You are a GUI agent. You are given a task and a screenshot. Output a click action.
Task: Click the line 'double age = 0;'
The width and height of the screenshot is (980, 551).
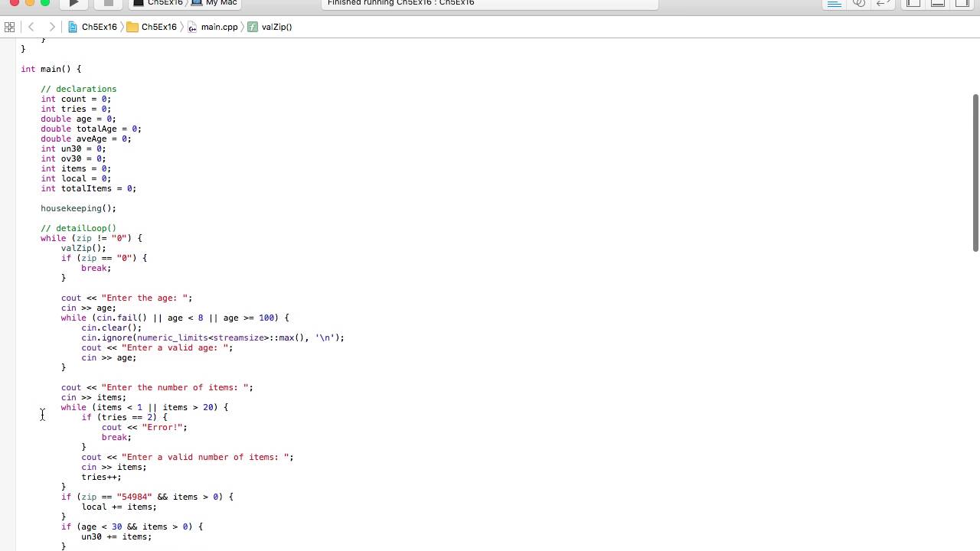[78, 119]
